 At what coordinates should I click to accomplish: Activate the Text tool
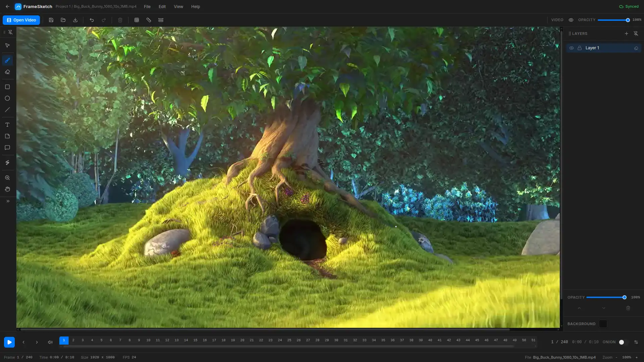tap(7, 125)
